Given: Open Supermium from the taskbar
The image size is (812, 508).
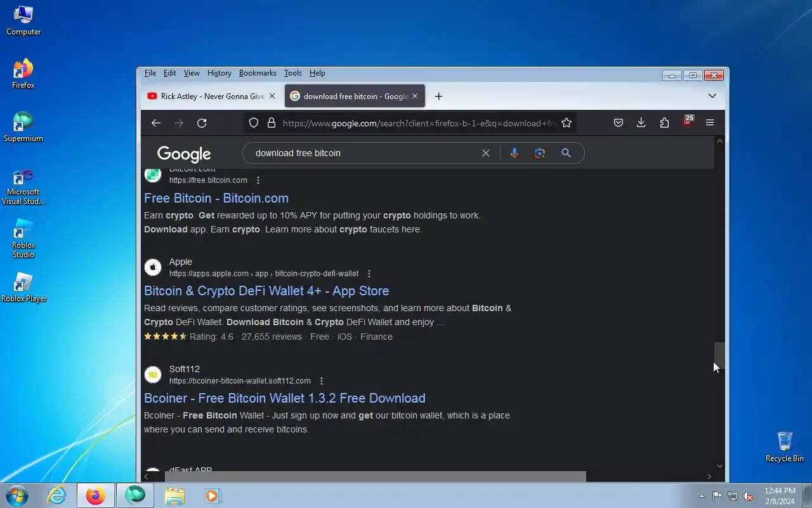Looking at the screenshot, I should 134,495.
